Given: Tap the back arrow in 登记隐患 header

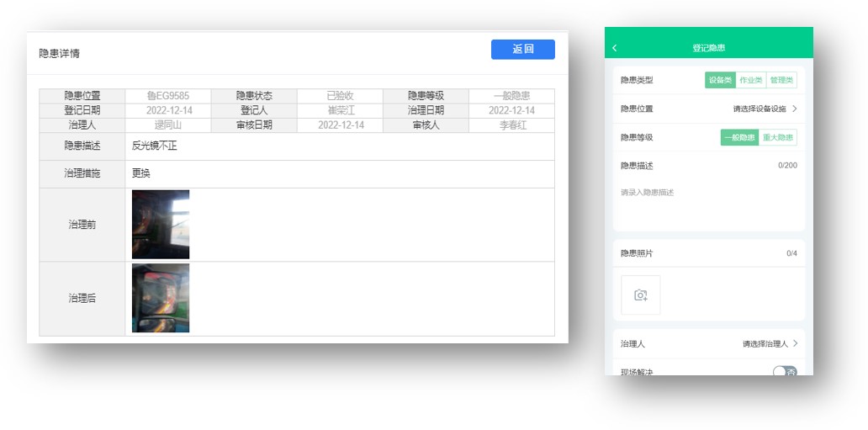Looking at the screenshot, I should point(615,48).
